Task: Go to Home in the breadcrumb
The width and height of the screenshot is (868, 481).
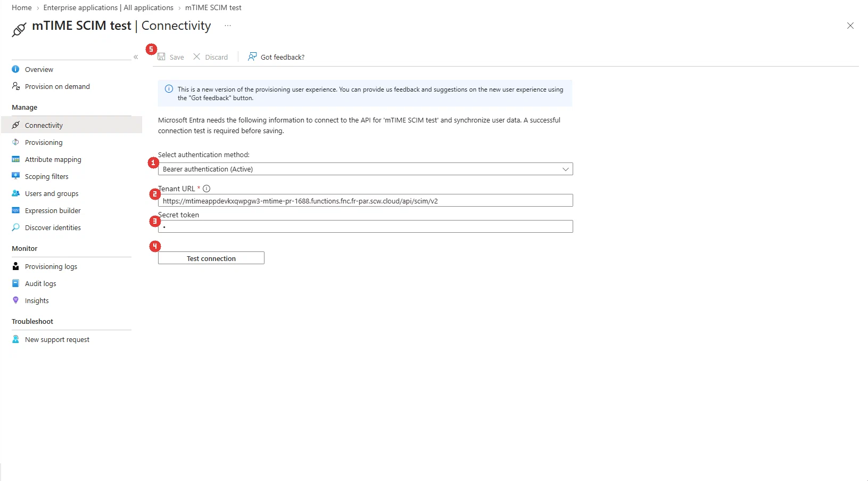Action: click(x=22, y=7)
